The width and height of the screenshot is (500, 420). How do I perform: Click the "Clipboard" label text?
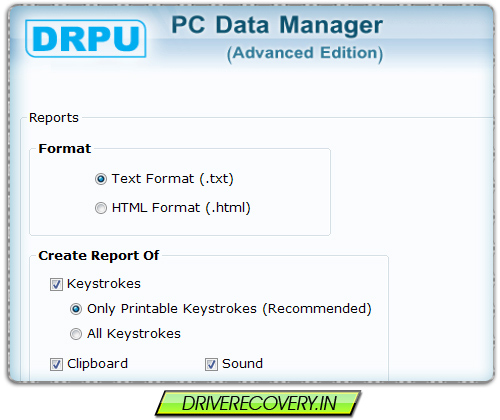point(97,364)
